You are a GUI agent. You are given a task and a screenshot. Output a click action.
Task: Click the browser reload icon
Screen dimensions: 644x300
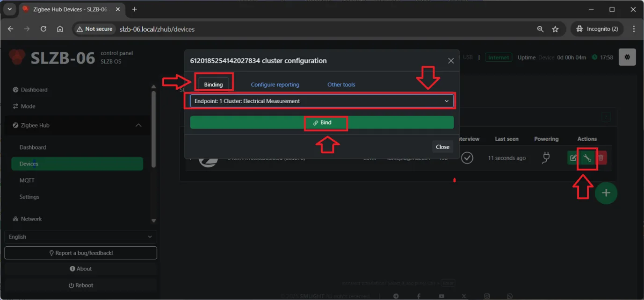pos(43,29)
